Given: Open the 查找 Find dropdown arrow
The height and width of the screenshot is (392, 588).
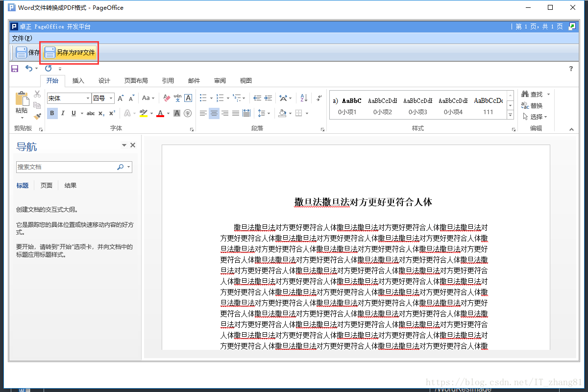Looking at the screenshot, I should point(548,94).
